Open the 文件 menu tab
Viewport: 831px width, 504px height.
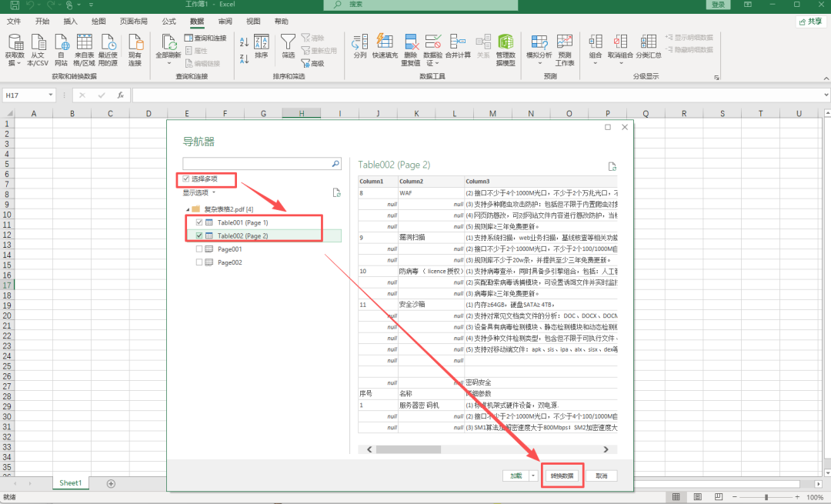pyautogui.click(x=14, y=22)
